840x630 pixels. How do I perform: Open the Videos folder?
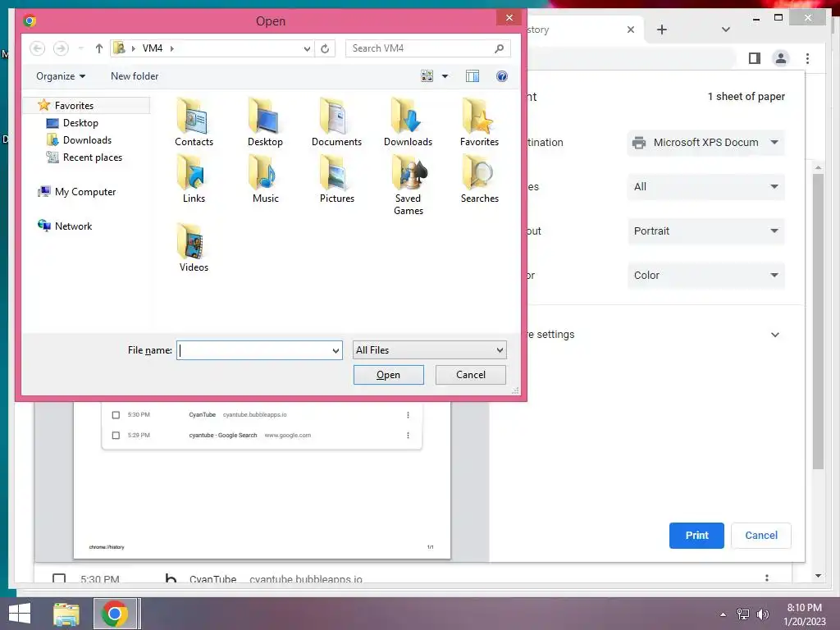point(194,248)
